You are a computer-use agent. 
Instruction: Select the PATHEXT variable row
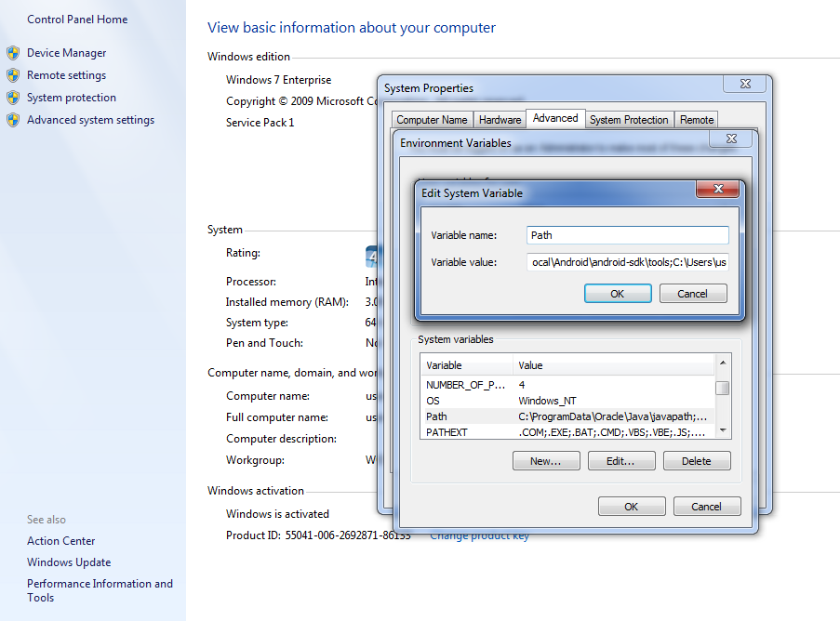coord(567,432)
